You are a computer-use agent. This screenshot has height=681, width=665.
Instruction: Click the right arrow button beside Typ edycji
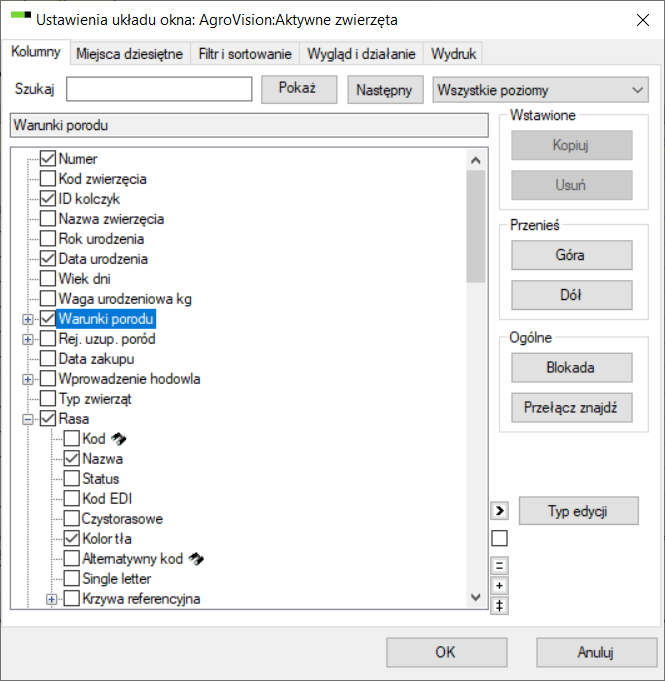click(x=500, y=510)
